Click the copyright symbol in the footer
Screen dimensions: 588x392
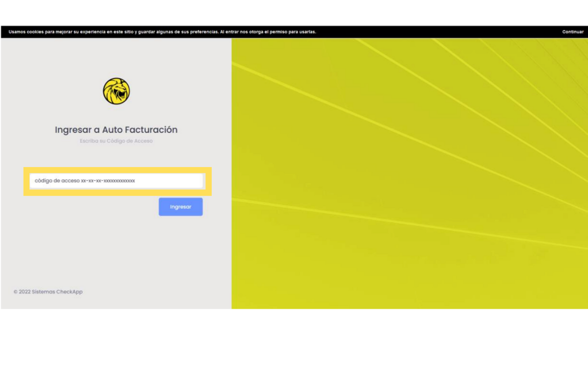(15, 292)
